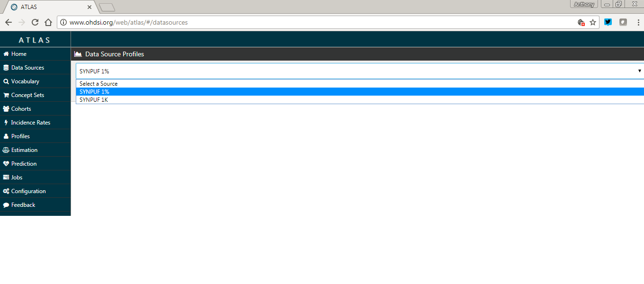Click the Configuration gears icon

(6, 191)
